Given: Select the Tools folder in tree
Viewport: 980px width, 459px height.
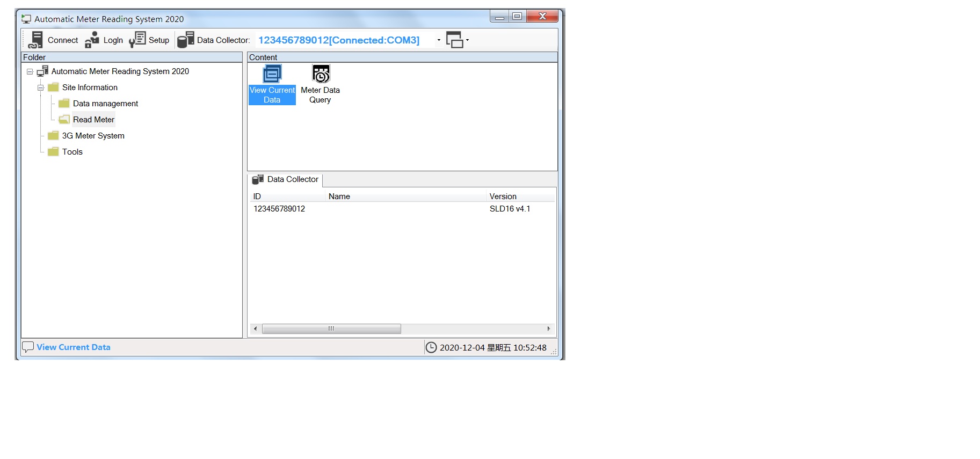Looking at the screenshot, I should click(72, 152).
